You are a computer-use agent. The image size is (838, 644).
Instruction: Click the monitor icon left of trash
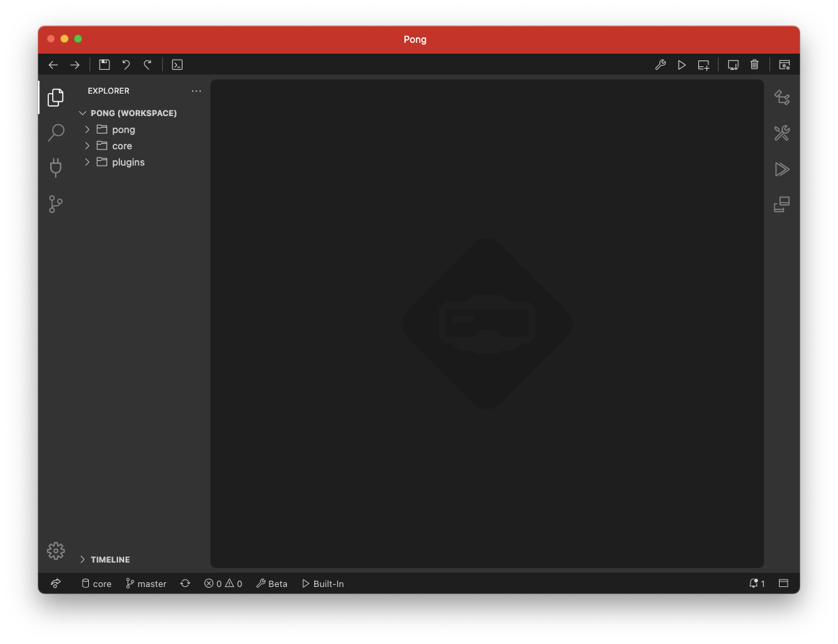pos(733,64)
